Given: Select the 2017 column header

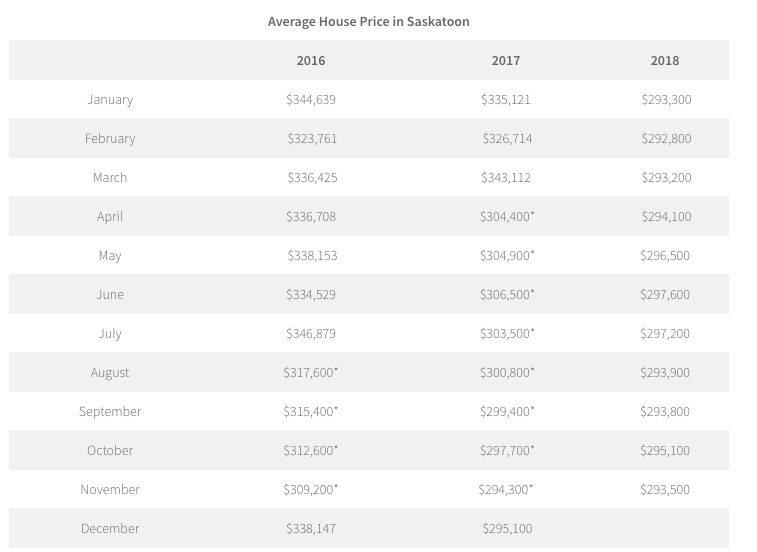Looking at the screenshot, I should (506, 61).
